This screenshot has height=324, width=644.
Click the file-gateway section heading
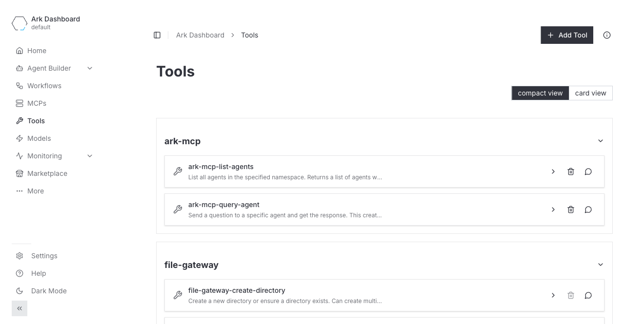point(191,265)
